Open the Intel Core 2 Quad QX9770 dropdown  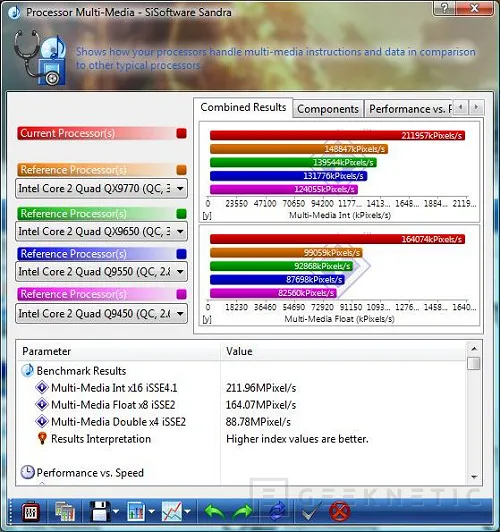click(101, 188)
